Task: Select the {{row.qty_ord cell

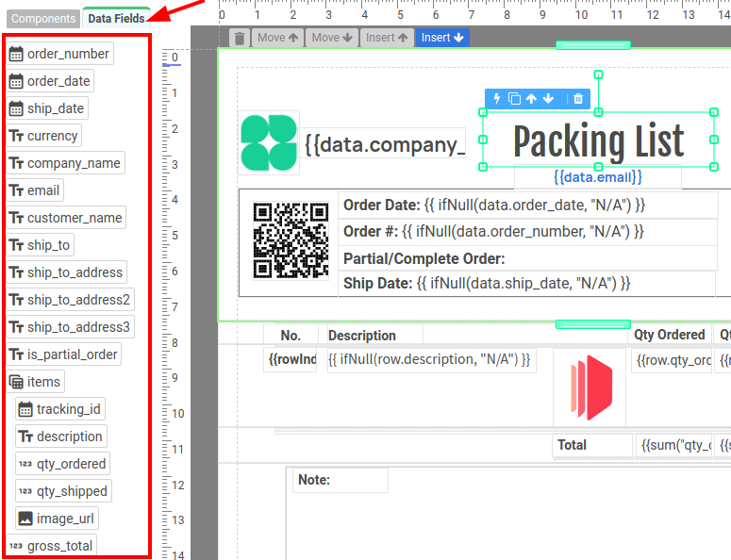Action: [x=672, y=360]
